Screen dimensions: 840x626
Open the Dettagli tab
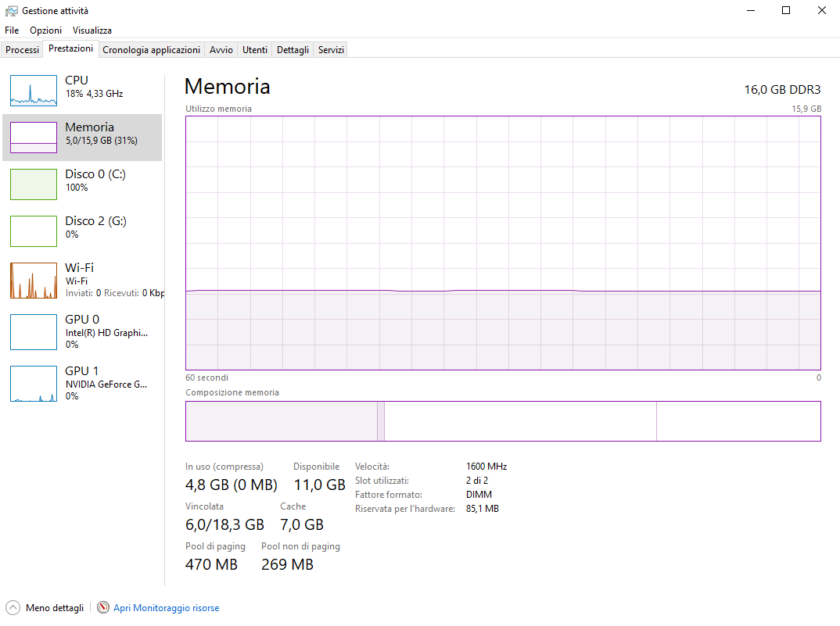pyautogui.click(x=293, y=50)
